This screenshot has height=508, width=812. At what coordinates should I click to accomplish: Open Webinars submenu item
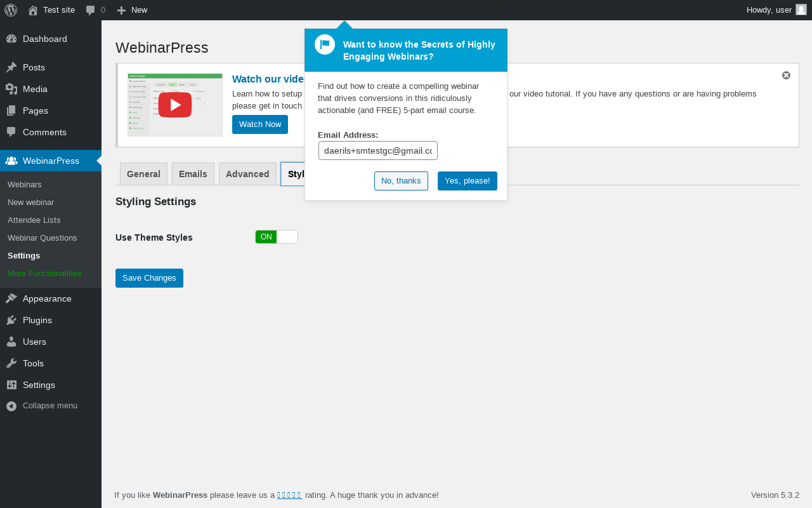pyautogui.click(x=25, y=184)
